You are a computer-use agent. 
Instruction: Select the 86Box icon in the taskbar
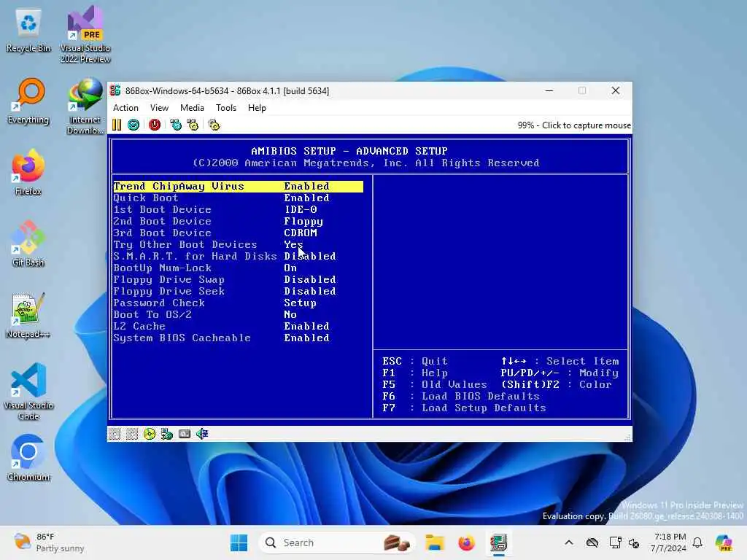pyautogui.click(x=499, y=542)
